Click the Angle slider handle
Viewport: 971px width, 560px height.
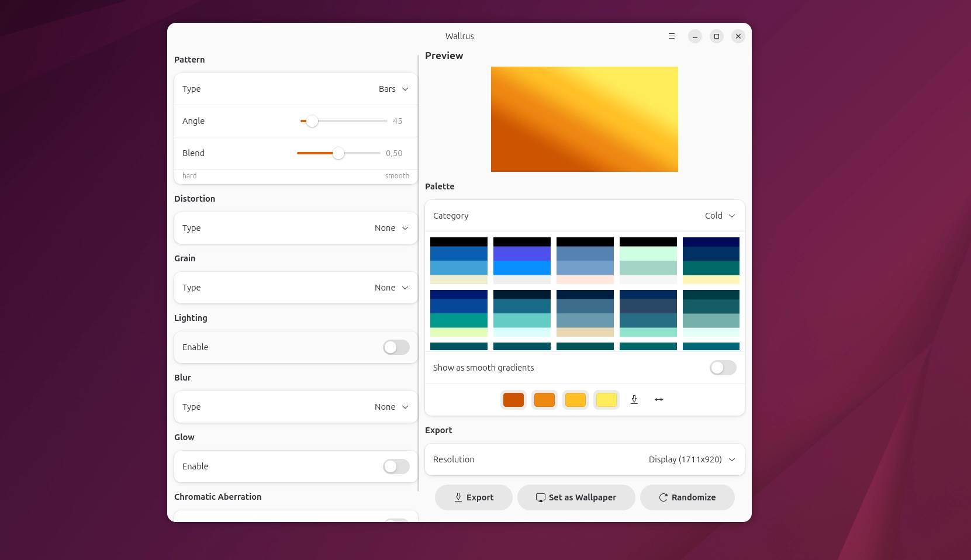point(312,121)
